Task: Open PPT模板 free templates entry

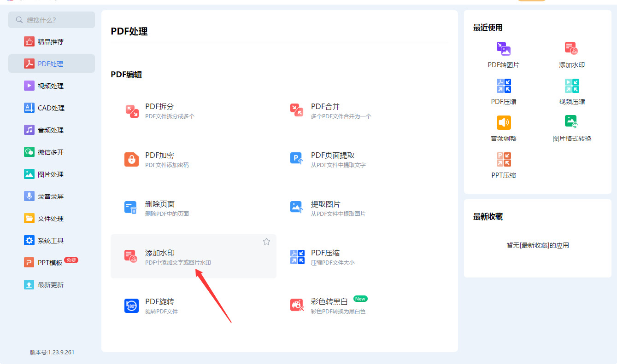Action: click(52, 262)
